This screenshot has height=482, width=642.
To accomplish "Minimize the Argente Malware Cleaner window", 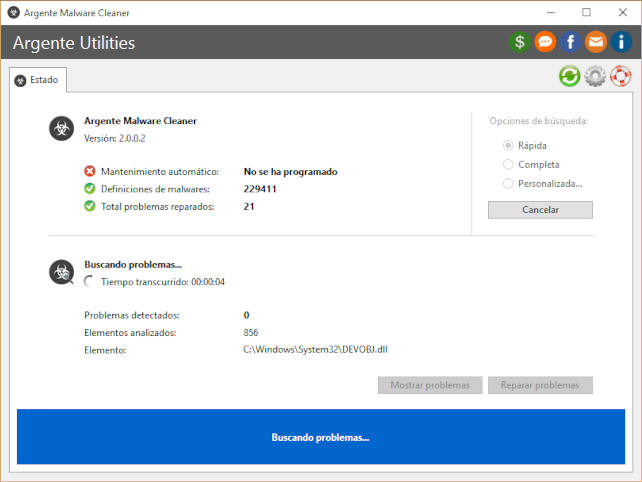I will (x=551, y=12).
